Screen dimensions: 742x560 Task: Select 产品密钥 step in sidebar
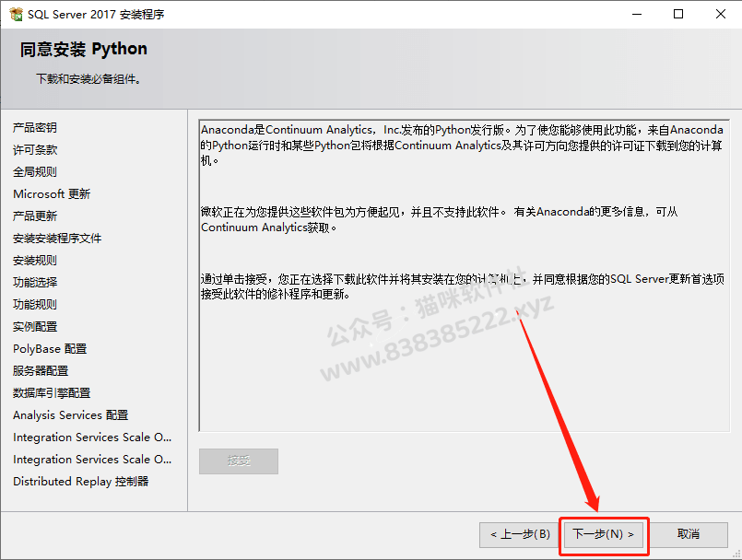pos(35,128)
